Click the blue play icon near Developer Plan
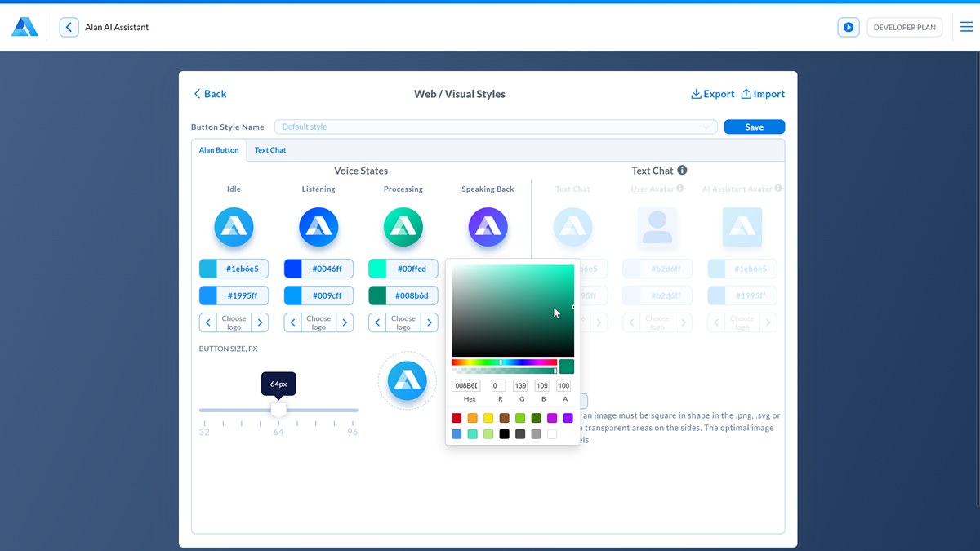 (x=849, y=27)
